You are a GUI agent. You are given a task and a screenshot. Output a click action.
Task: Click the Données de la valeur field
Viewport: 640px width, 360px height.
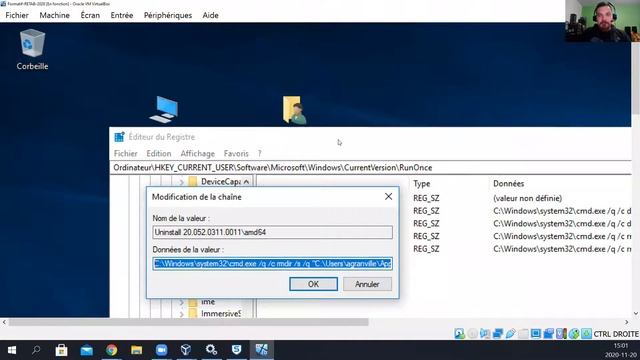(273, 264)
